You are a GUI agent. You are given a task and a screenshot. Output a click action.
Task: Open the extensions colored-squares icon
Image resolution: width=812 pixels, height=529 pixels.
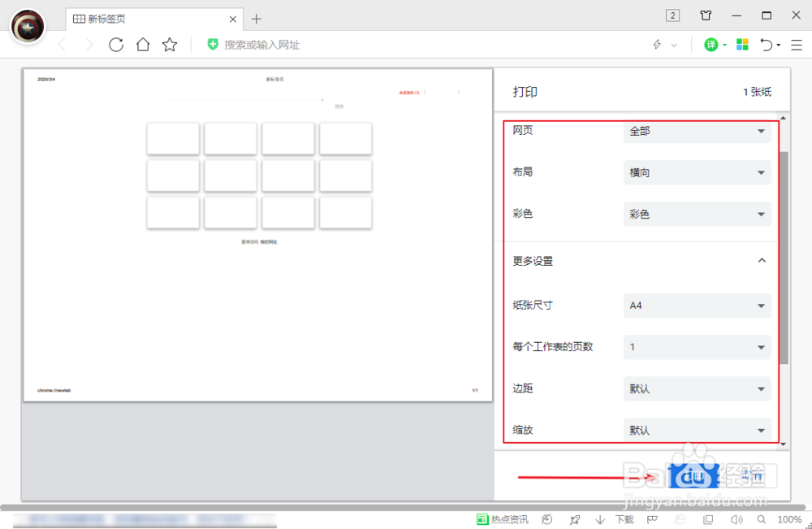coord(742,45)
